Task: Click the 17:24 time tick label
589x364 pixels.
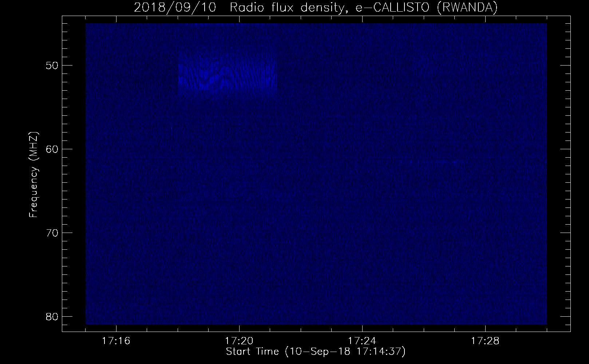Action: point(362,341)
